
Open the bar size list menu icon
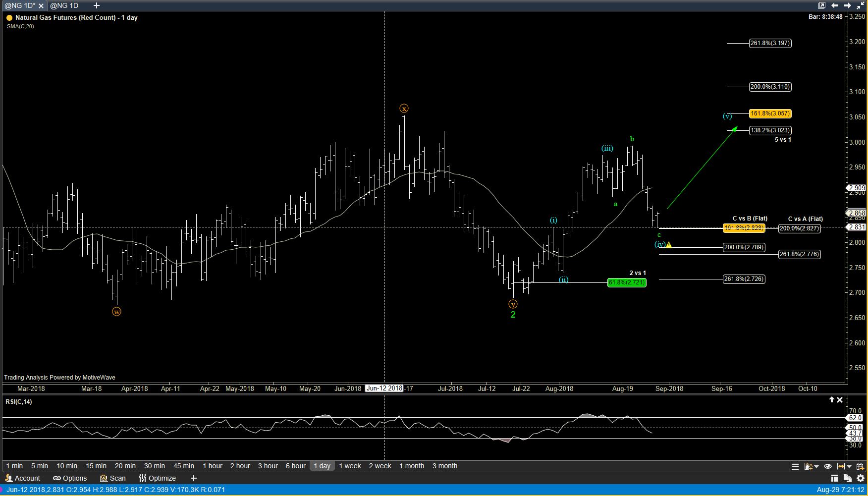795,466
